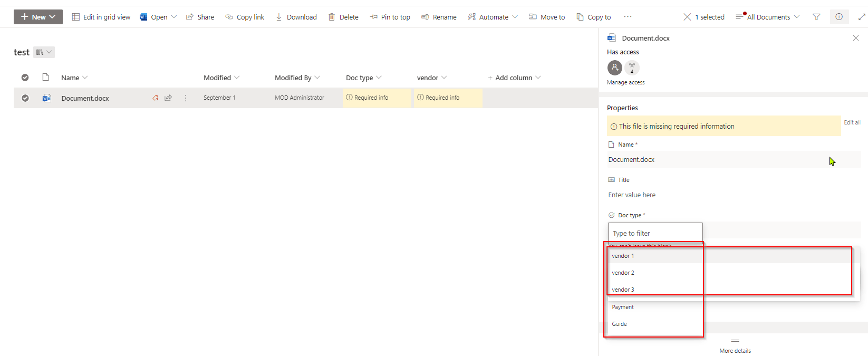Close the details pane
868x356 pixels.
(856, 38)
